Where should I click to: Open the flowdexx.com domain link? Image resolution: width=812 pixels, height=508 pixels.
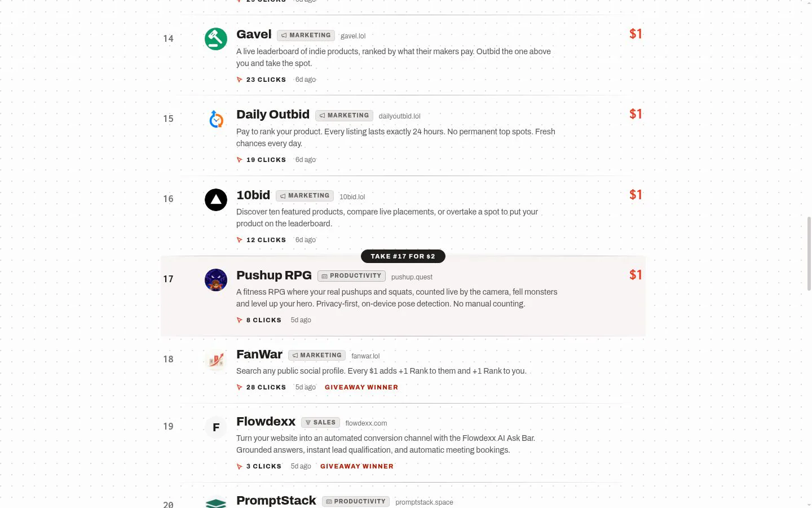(366, 423)
